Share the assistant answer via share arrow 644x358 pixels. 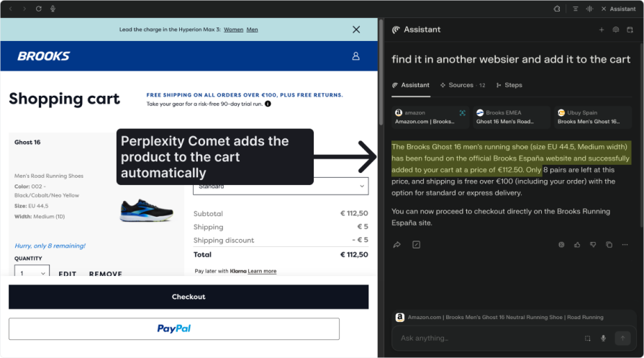tap(397, 245)
